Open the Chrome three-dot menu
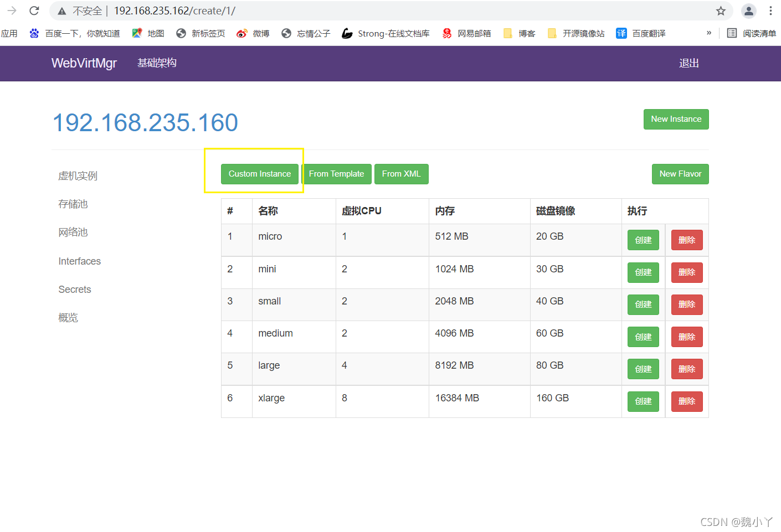This screenshot has height=532, width=781. [770, 11]
